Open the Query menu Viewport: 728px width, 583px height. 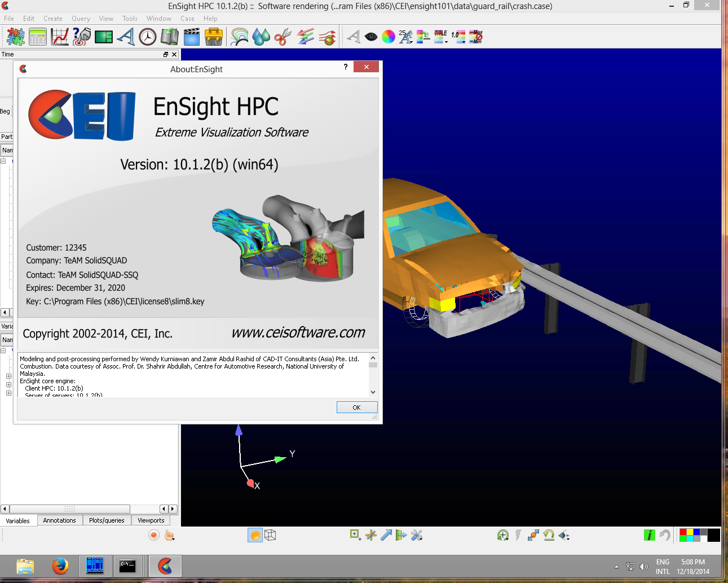pyautogui.click(x=81, y=19)
